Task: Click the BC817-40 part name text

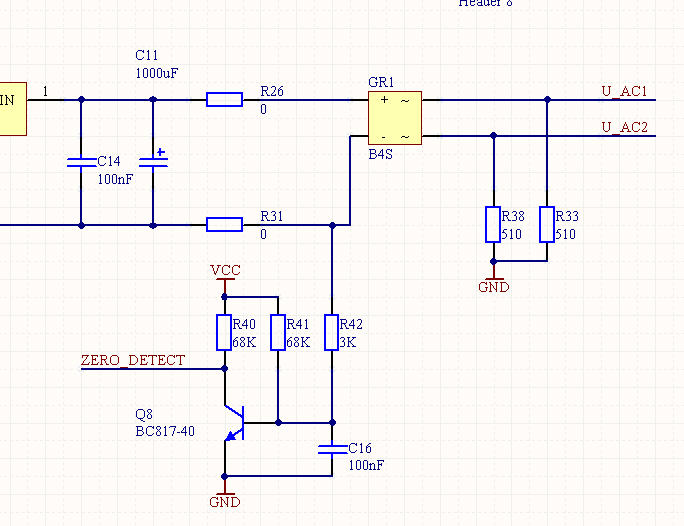Action: [x=165, y=431]
